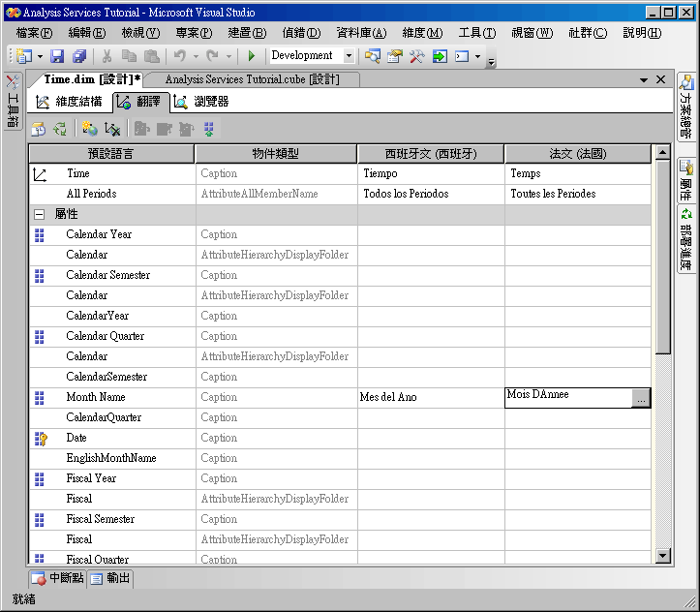Click the scrollbar up arrow

pos(663,152)
